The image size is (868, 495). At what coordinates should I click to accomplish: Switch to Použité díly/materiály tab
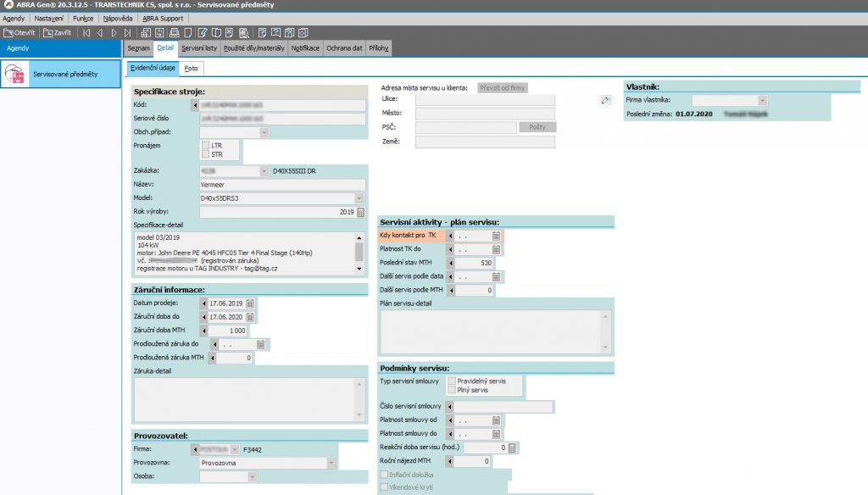pos(254,48)
